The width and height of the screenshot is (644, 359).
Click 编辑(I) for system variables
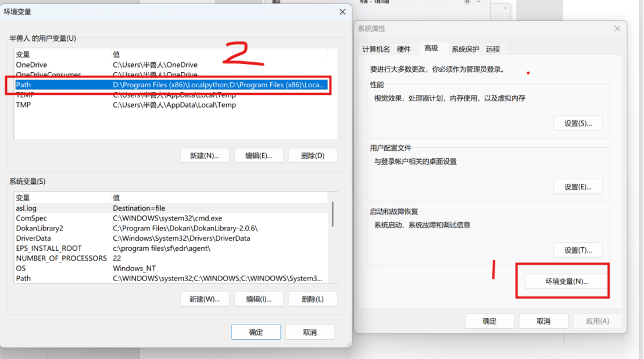[x=259, y=299]
